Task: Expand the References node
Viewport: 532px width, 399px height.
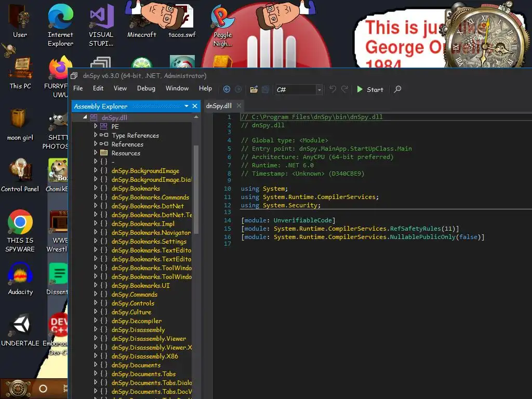Action: [96, 143]
